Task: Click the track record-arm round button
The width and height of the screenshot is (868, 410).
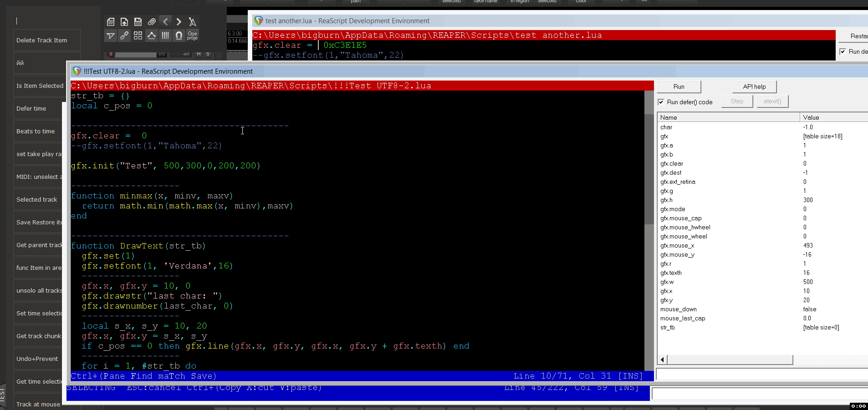Action: (111, 54)
